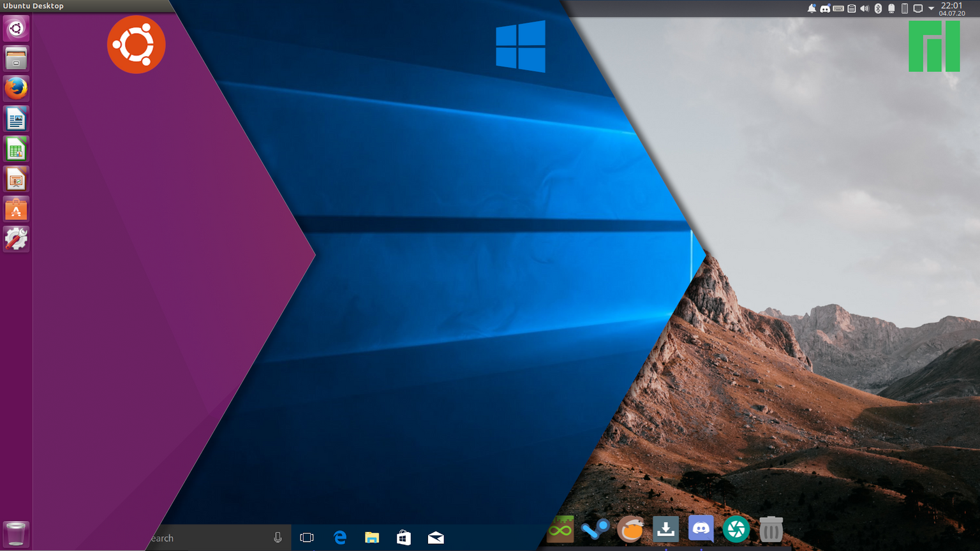Viewport: 980px width, 551px height.
Task: Open File Explorer from the Windows taskbar
Action: (372, 538)
